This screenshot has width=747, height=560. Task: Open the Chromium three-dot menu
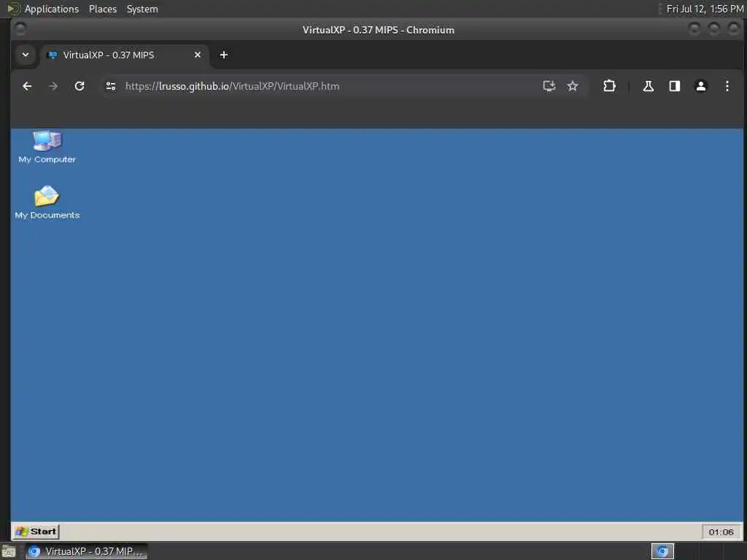pos(727,86)
